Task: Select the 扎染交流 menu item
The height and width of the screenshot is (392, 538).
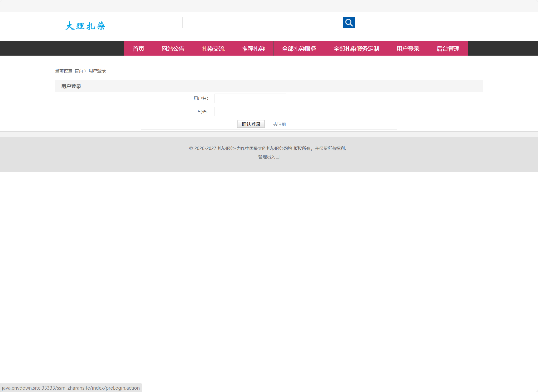Action: 213,48
